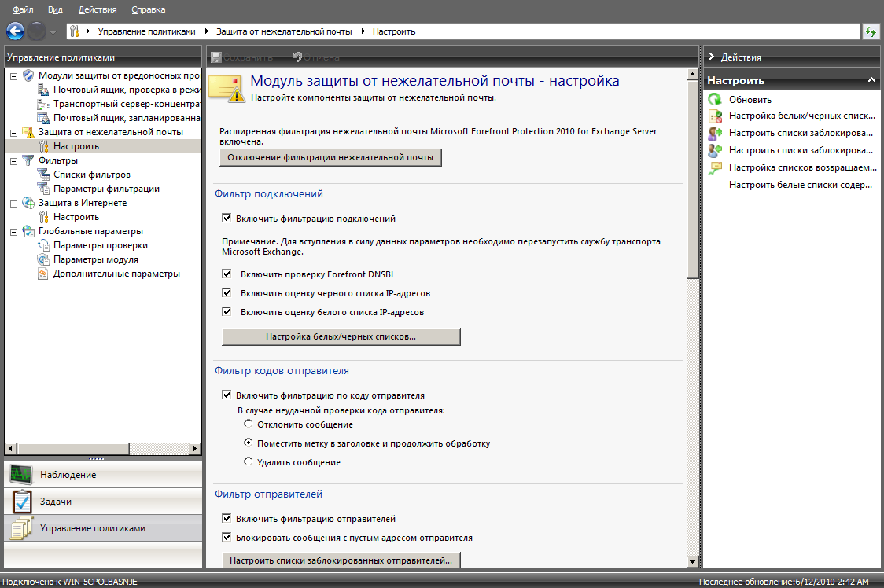The image size is (884, 588).
Task: Collapse the Настроить actions section chevron
Action: click(x=871, y=80)
